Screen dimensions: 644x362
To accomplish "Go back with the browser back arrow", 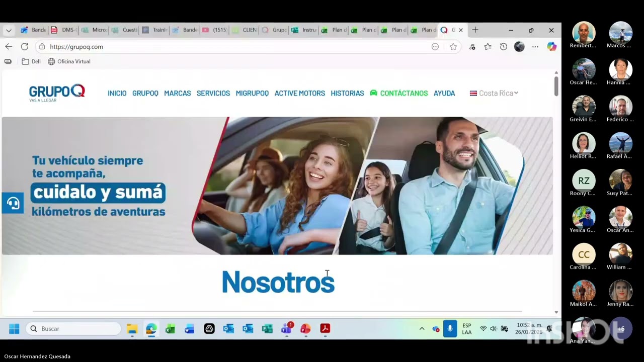I will (9, 47).
